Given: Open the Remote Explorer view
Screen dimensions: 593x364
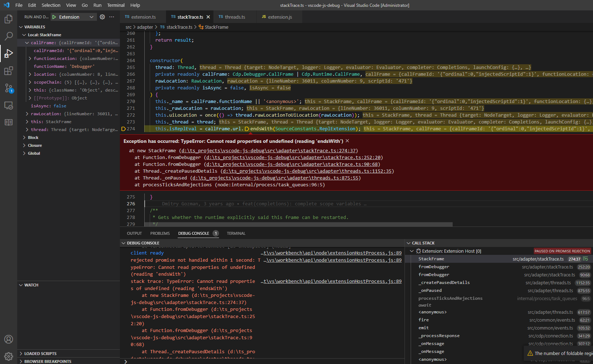Looking at the screenshot, I should tap(8, 105).
